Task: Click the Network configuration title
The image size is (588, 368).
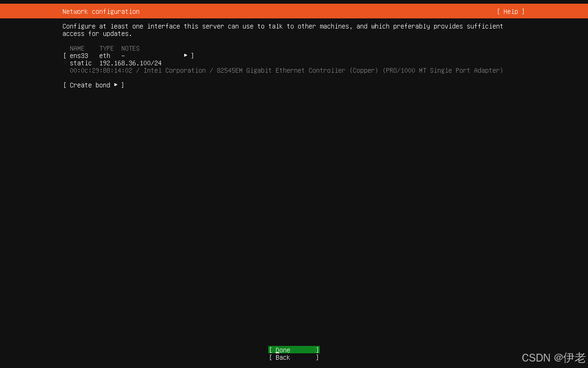Action: pyautogui.click(x=101, y=11)
